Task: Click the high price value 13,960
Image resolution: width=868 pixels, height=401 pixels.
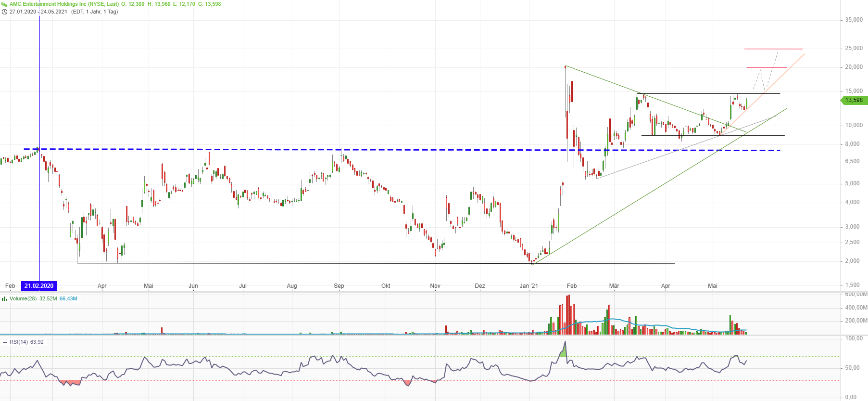Action: pyautogui.click(x=163, y=4)
